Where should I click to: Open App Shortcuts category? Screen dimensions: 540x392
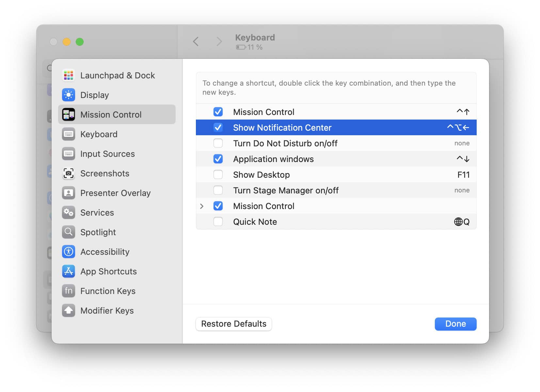point(117,271)
